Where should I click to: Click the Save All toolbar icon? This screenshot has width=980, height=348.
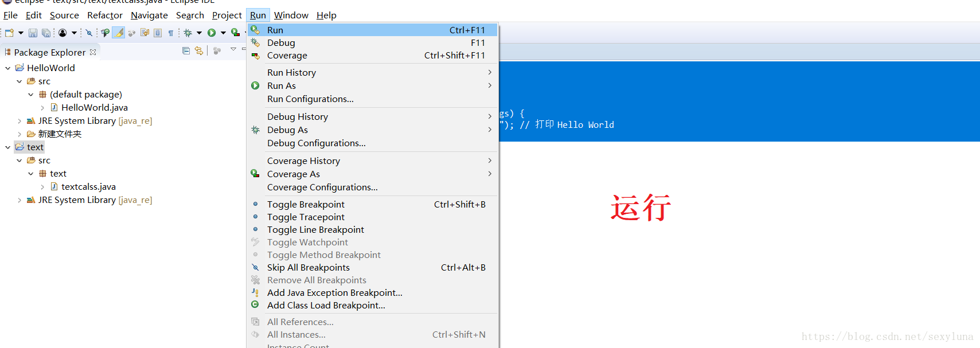click(46, 33)
